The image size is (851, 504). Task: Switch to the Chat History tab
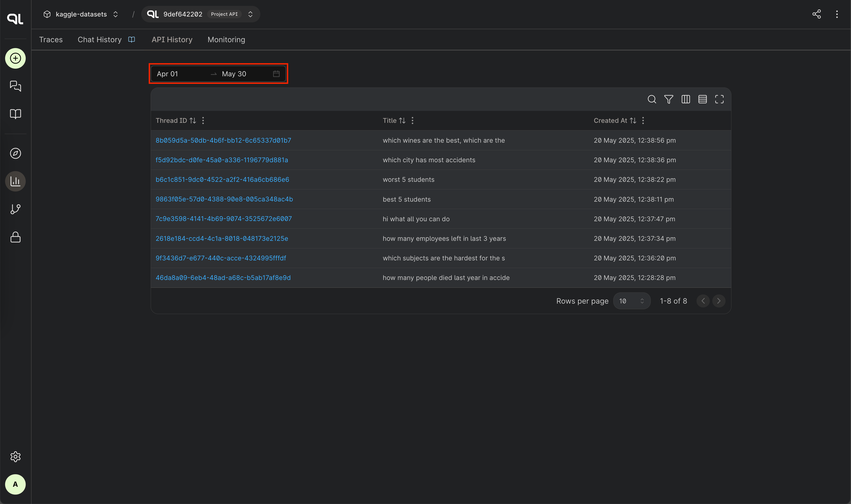[x=100, y=39]
